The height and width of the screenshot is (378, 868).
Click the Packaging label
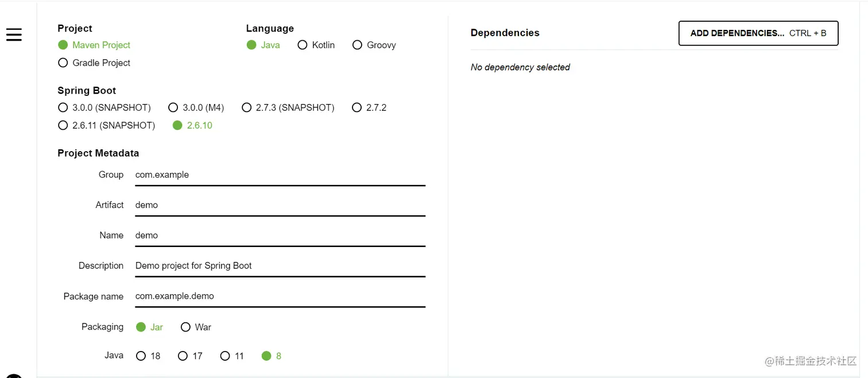(x=102, y=326)
